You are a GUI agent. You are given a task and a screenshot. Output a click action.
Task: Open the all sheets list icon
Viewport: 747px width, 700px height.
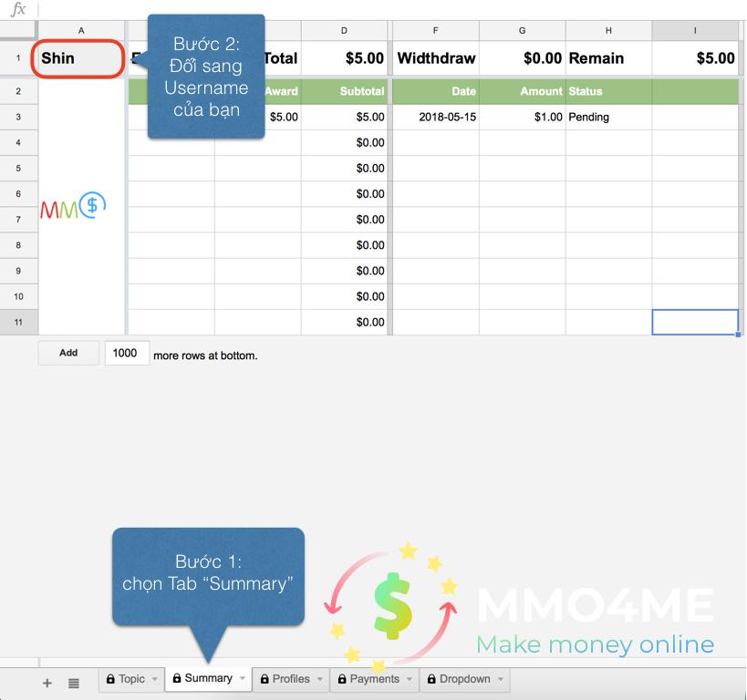(x=73, y=684)
